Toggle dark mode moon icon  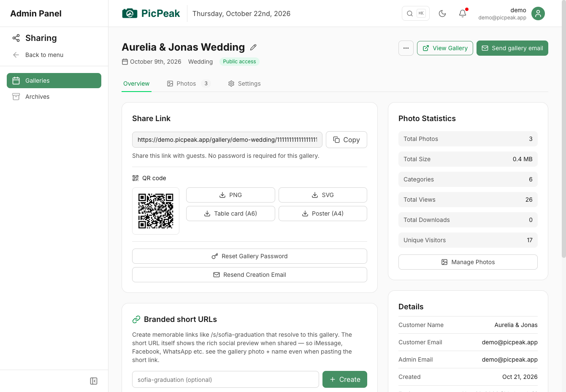click(x=442, y=14)
